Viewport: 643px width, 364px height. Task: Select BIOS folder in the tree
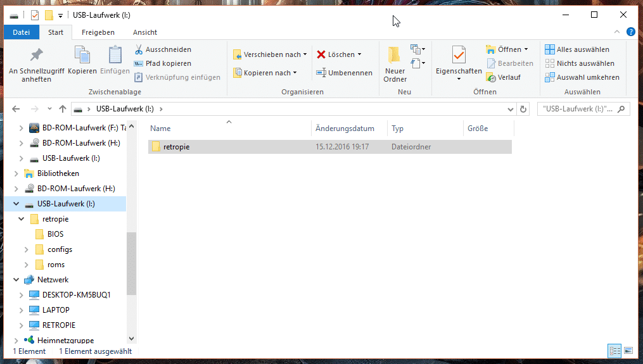click(55, 234)
